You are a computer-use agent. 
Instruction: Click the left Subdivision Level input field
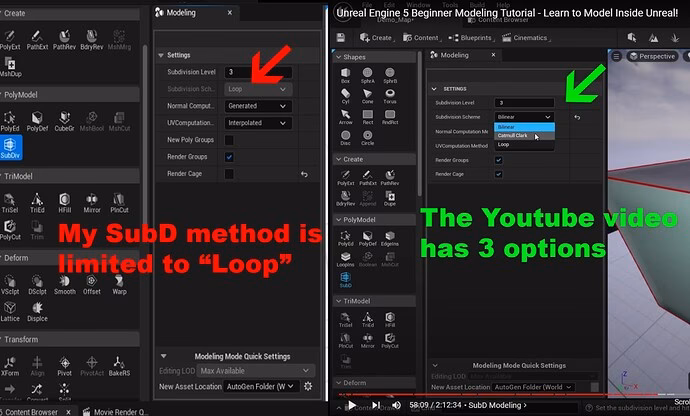tap(258, 72)
